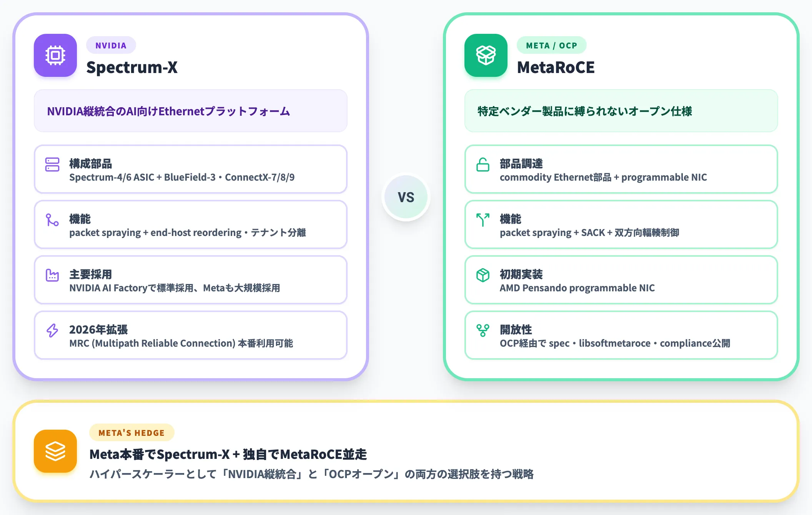Open the AMD Pensando programmable NIC card
Viewport: 812px width, 515px height.
621,280
